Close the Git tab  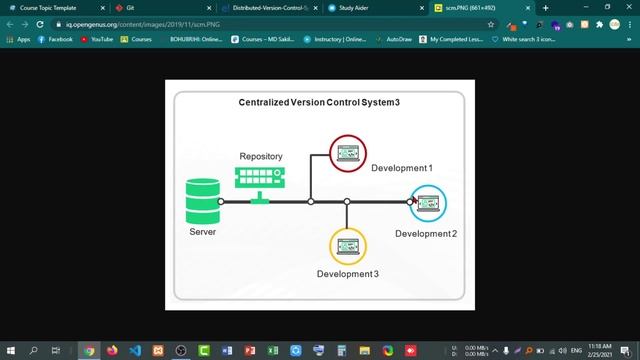[x=209, y=8]
